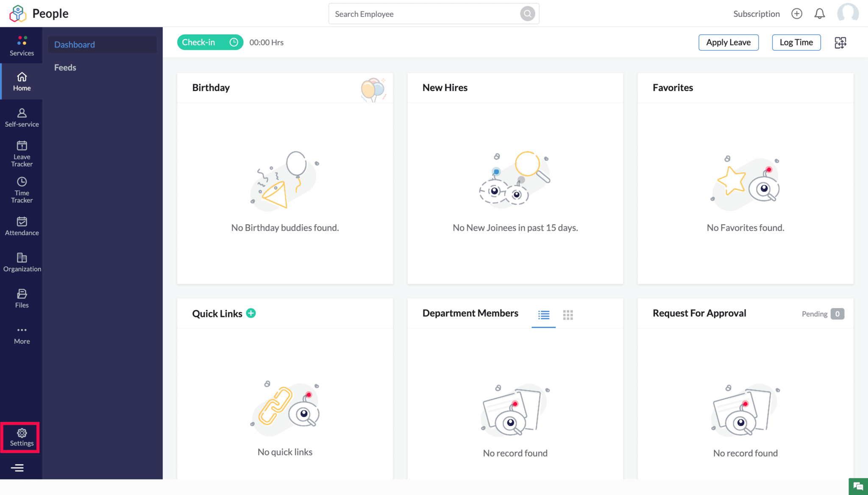This screenshot has height=495, width=868.
Task: Open the Files module
Action: [21, 298]
